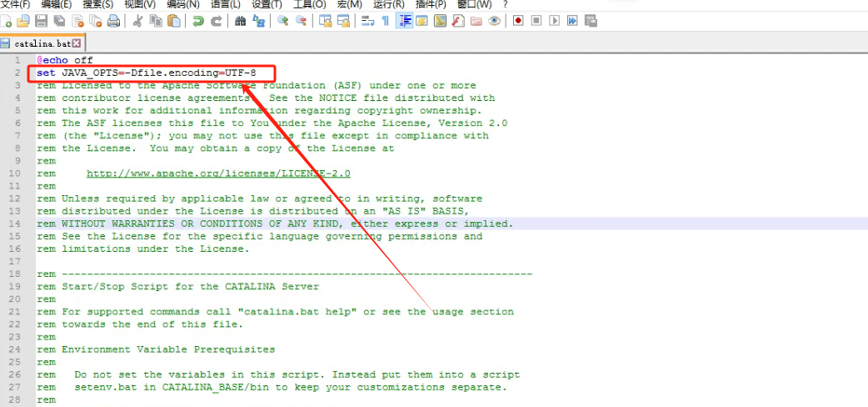Click the Save All toolbar icon
Image resolution: width=868 pixels, height=407 pixels.
(x=59, y=21)
